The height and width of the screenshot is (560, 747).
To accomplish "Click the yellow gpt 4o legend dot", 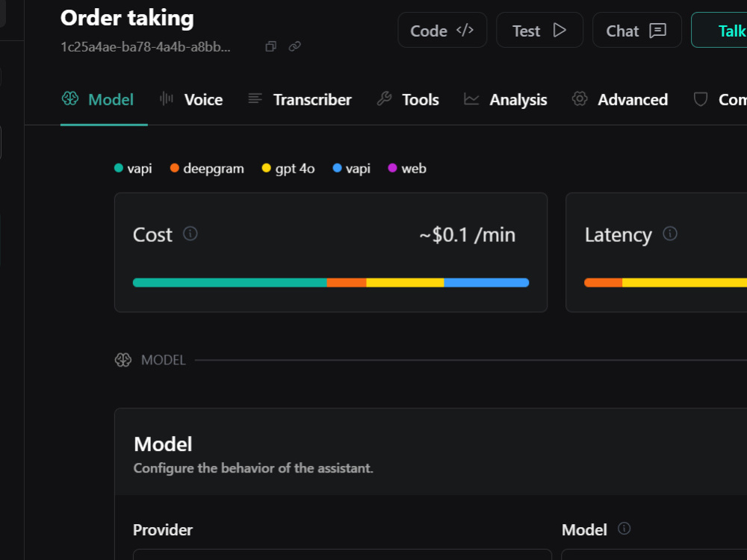I will (x=267, y=167).
